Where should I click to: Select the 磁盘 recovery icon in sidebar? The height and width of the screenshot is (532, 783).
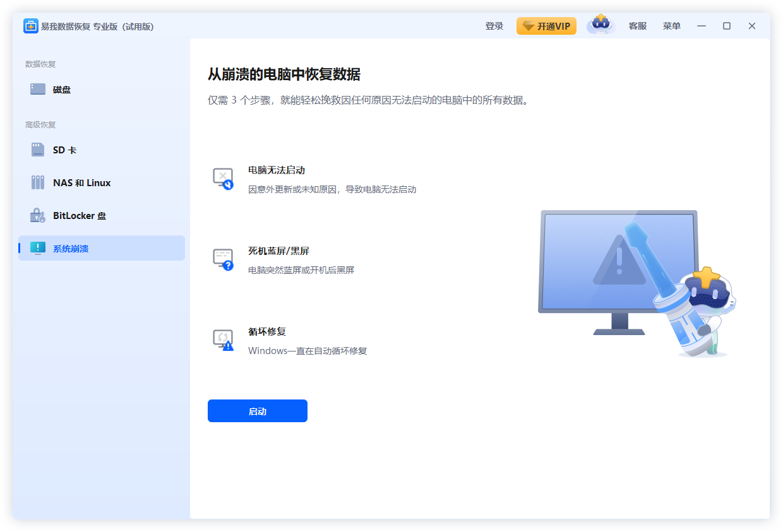click(37, 89)
